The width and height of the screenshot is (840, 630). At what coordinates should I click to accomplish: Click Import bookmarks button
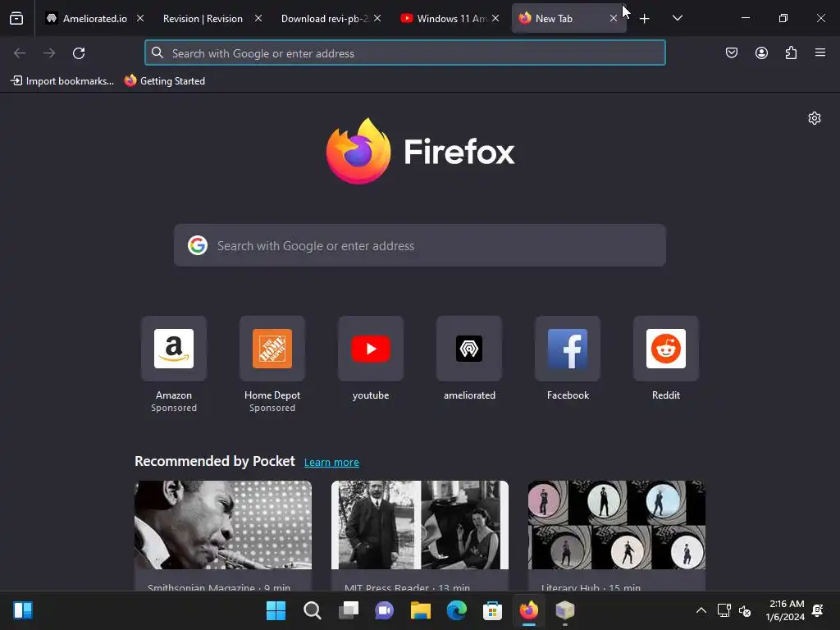pos(62,81)
